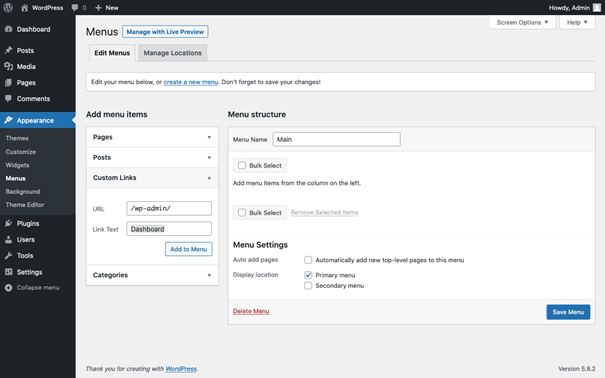Check the Secondary menu display location
Viewport: 605px width, 378px height.
pyautogui.click(x=308, y=286)
